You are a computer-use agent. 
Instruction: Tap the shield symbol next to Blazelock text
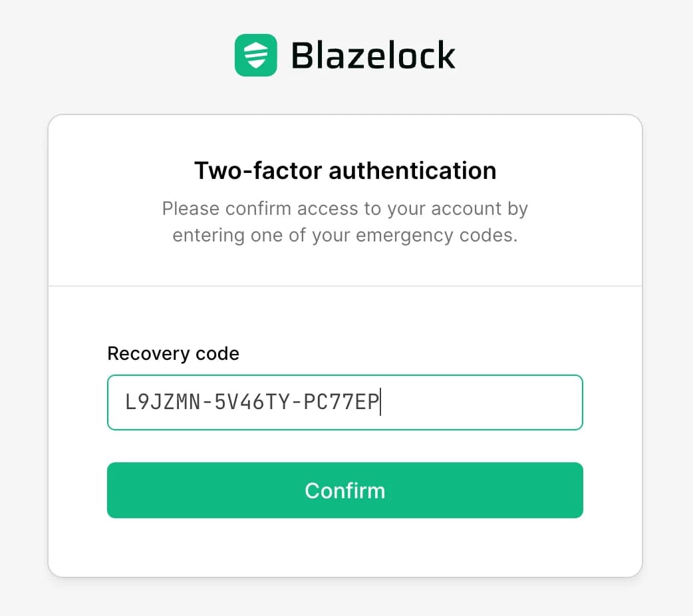point(257,55)
